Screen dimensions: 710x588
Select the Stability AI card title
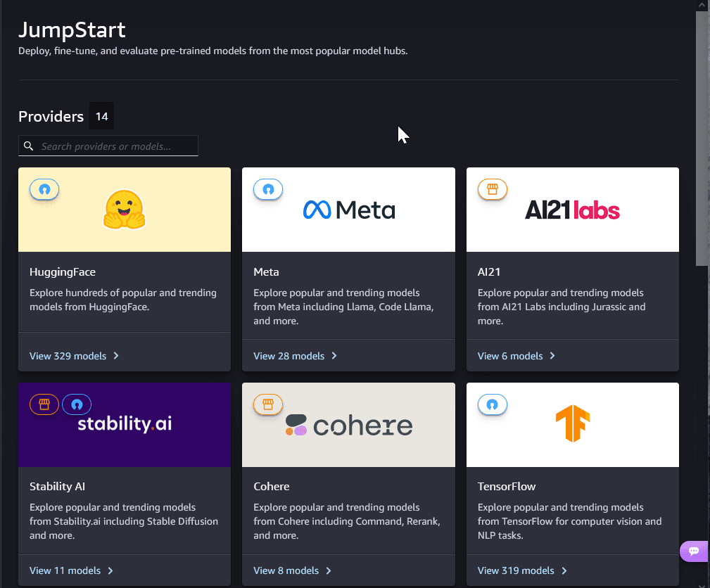57,487
